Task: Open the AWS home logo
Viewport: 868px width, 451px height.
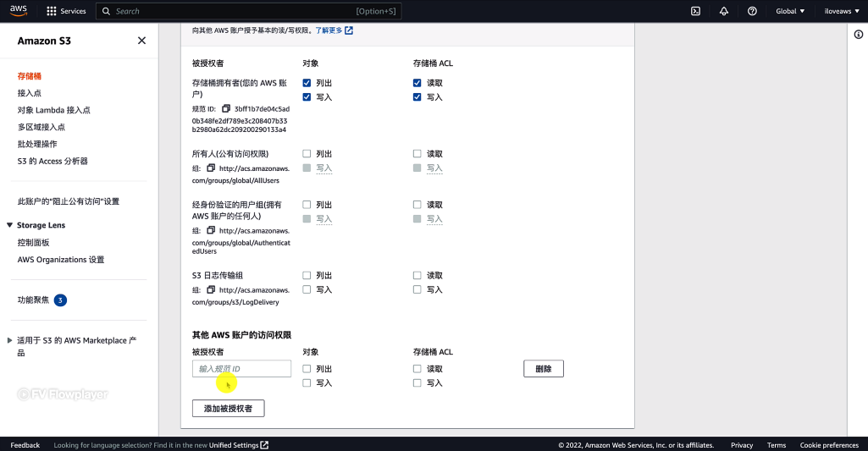Action: (19, 10)
